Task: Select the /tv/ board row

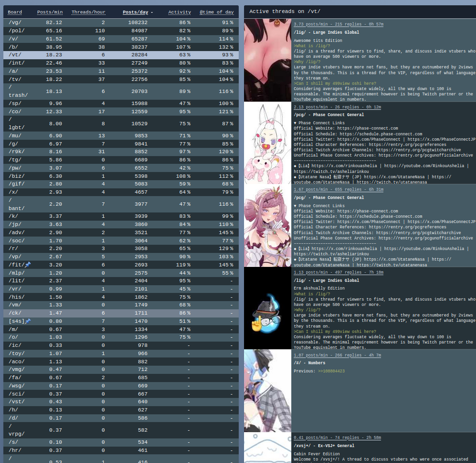Action: pos(121,79)
